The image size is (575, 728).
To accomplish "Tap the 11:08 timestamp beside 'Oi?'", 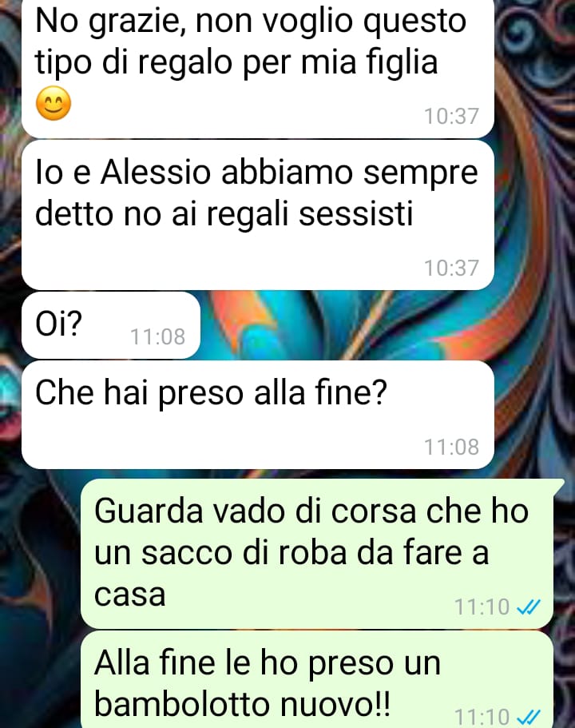I will [158, 336].
